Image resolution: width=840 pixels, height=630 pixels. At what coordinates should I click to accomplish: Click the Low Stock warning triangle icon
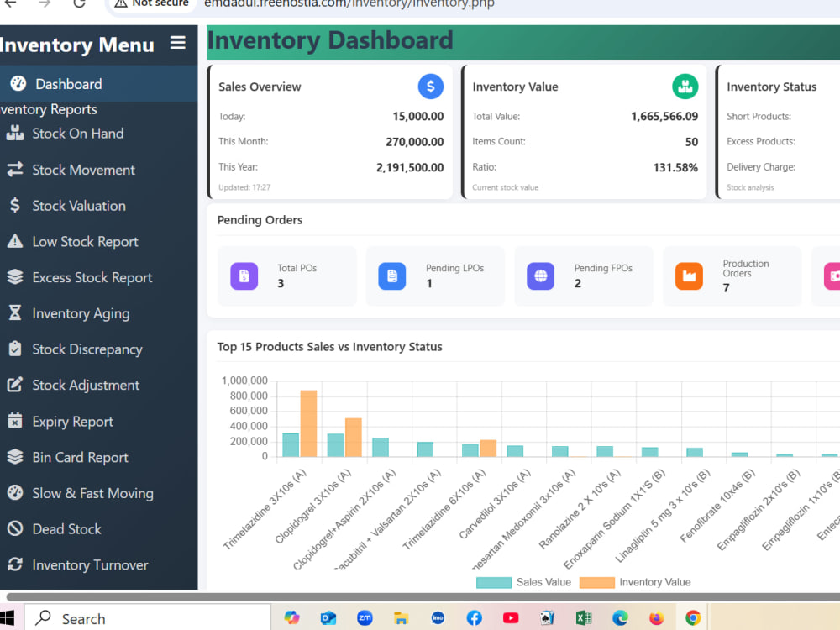(x=15, y=241)
